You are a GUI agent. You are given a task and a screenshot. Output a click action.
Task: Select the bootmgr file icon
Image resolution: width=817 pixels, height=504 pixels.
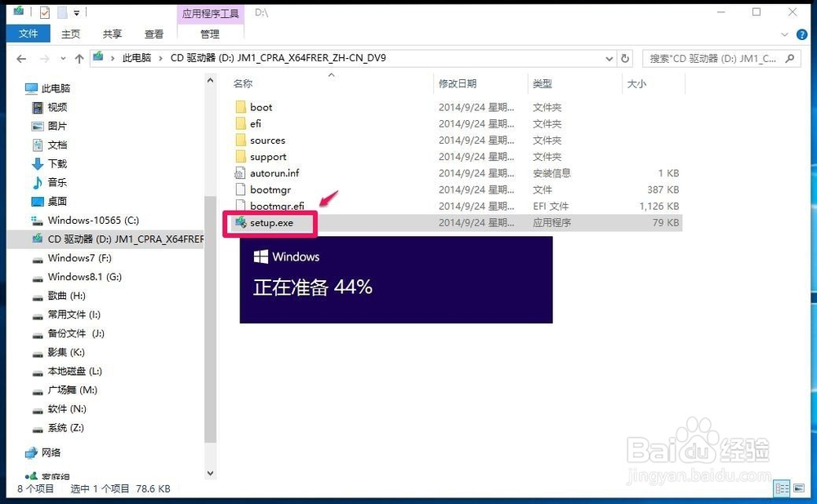[x=240, y=190]
